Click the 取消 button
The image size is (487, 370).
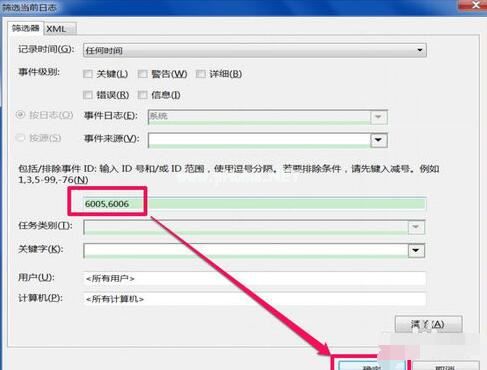tap(446, 365)
